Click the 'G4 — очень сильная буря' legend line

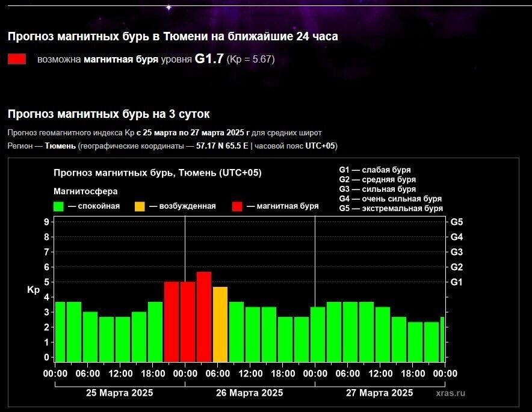[x=391, y=198]
